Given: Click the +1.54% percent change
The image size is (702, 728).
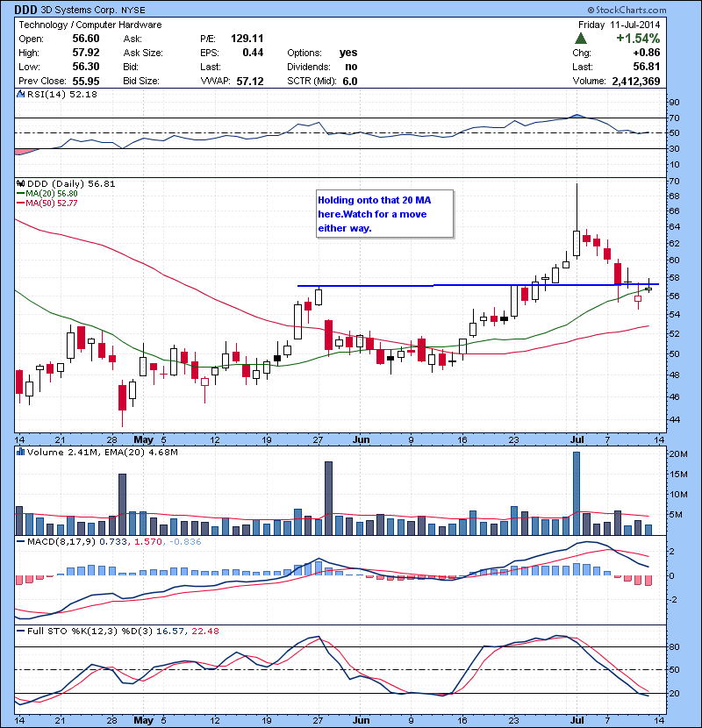Looking at the screenshot, I should (638, 39).
